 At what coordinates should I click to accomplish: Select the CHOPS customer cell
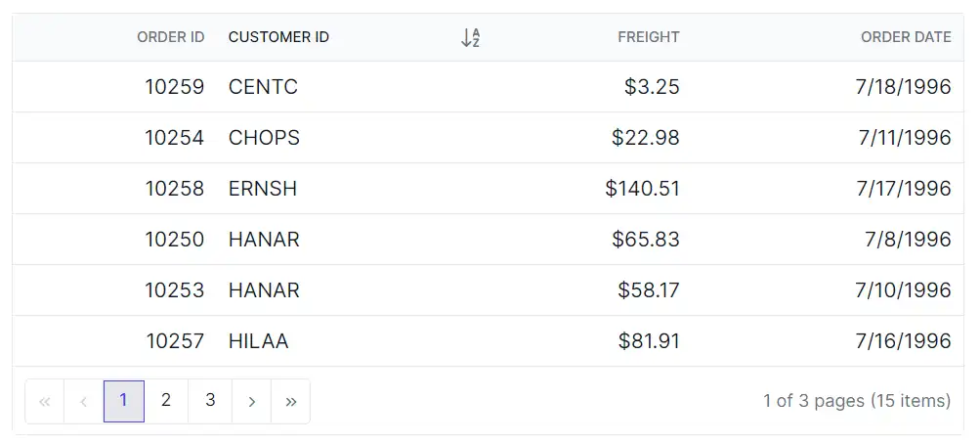click(x=264, y=138)
